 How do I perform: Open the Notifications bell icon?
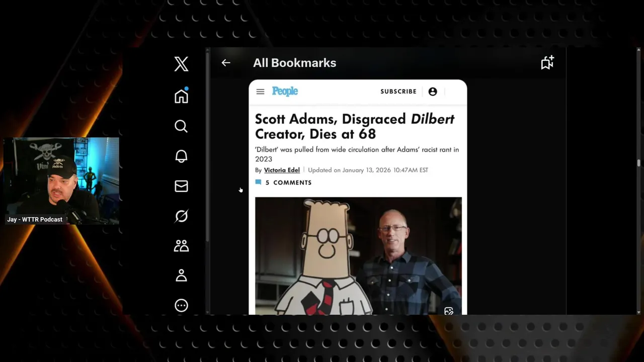[x=181, y=156]
